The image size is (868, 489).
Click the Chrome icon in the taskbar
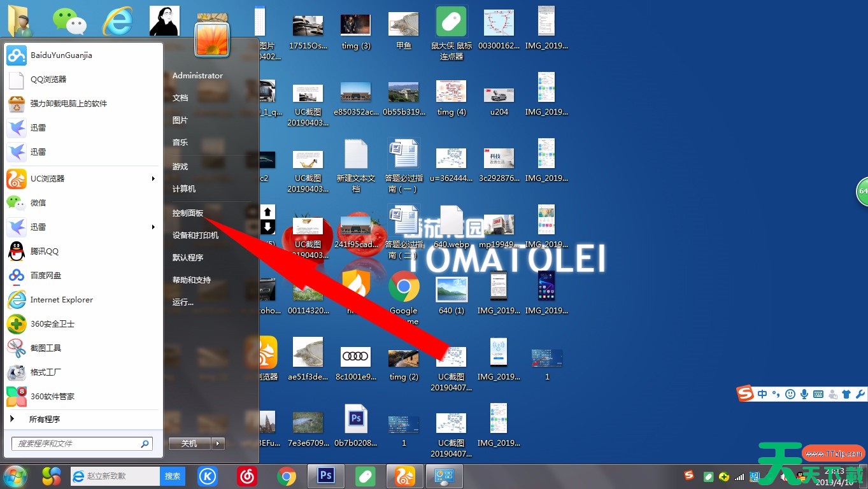pos(287,476)
